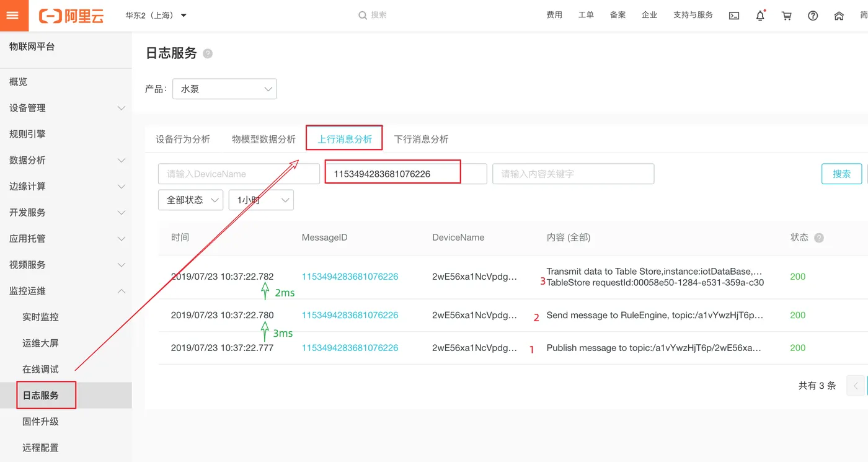Open 支持与服务 in top navigation
The image size is (868, 462).
point(693,15)
